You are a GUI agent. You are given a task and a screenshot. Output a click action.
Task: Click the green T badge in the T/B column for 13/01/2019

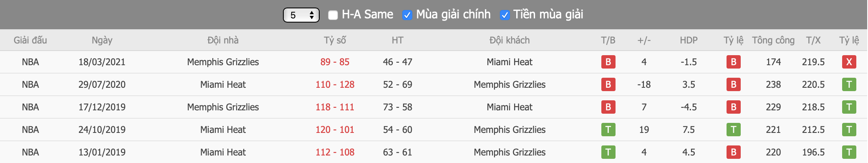[608, 152]
